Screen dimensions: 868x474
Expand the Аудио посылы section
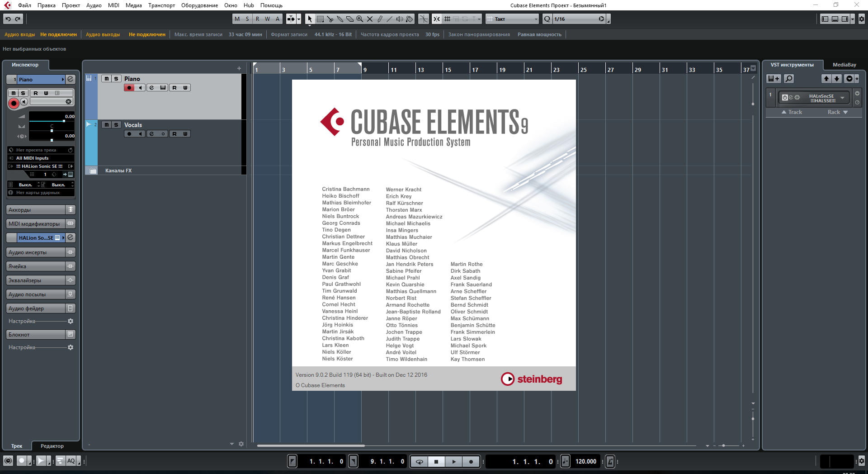(x=36, y=294)
